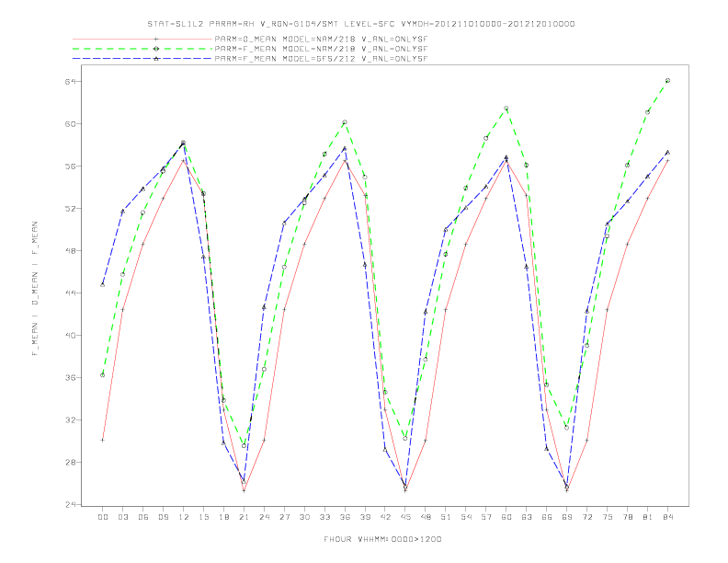Click the x-axis tick label 63
This screenshot has width=728, height=563.
527,517
